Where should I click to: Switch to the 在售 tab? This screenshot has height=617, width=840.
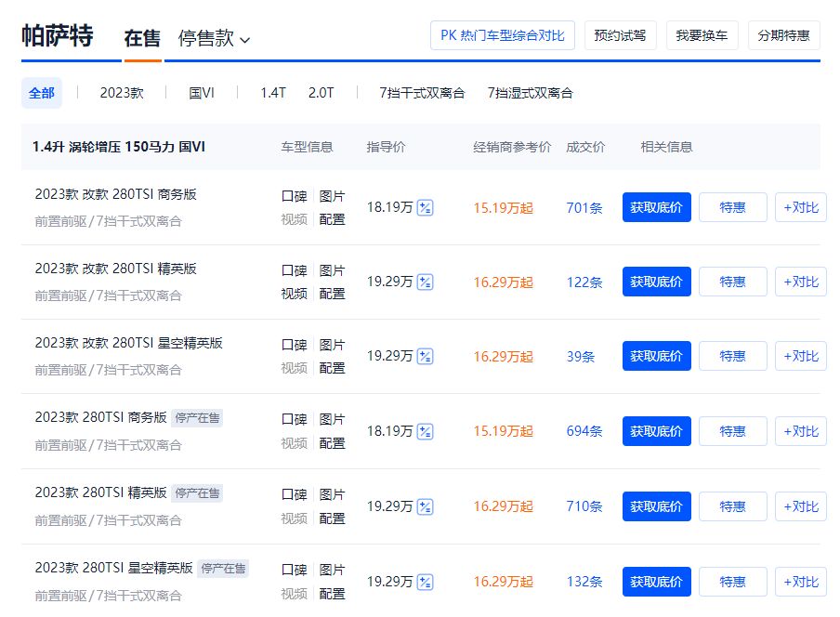[x=141, y=39]
